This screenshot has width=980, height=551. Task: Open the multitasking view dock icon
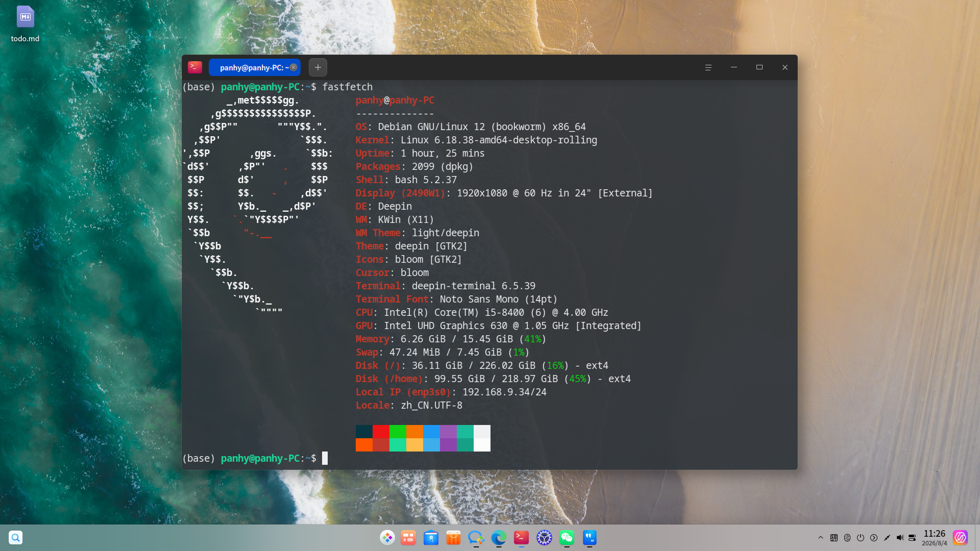click(x=408, y=538)
